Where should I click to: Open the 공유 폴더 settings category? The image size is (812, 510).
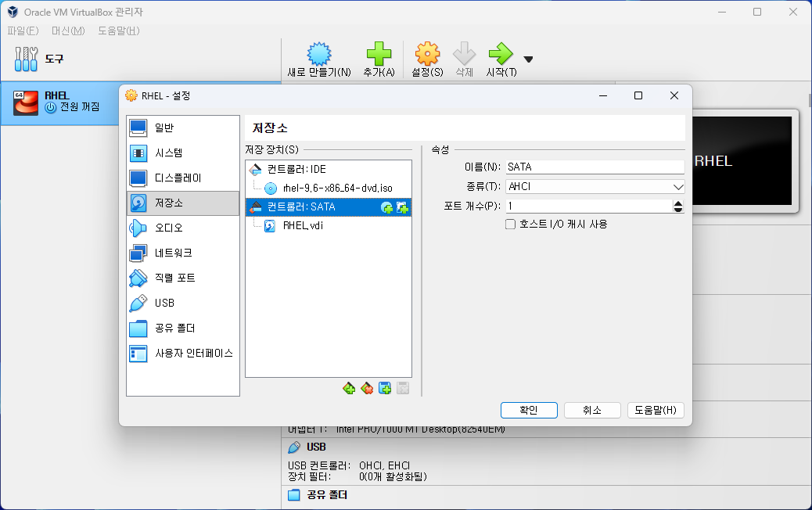[183, 329]
